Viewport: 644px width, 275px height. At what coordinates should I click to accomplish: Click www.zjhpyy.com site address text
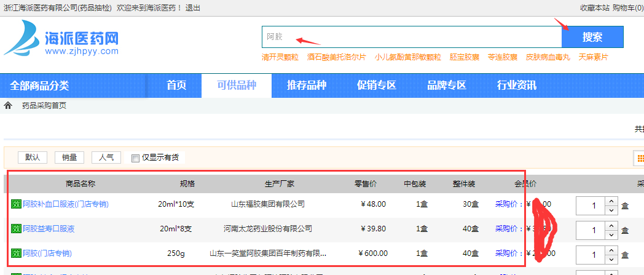[x=82, y=51]
